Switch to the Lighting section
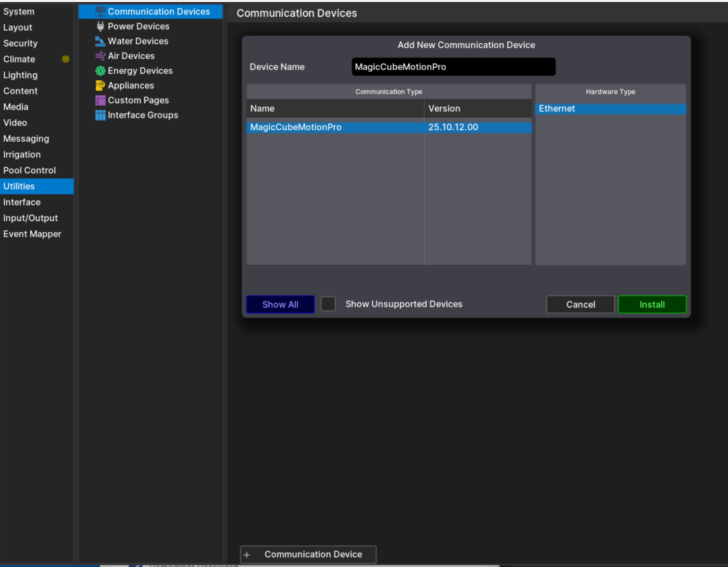728x567 pixels. point(21,75)
